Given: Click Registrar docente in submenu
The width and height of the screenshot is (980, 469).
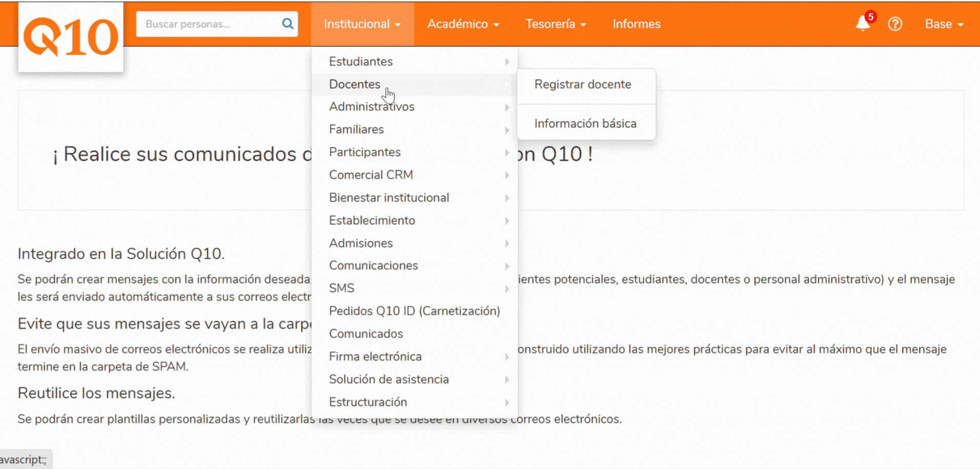Looking at the screenshot, I should point(586,84).
